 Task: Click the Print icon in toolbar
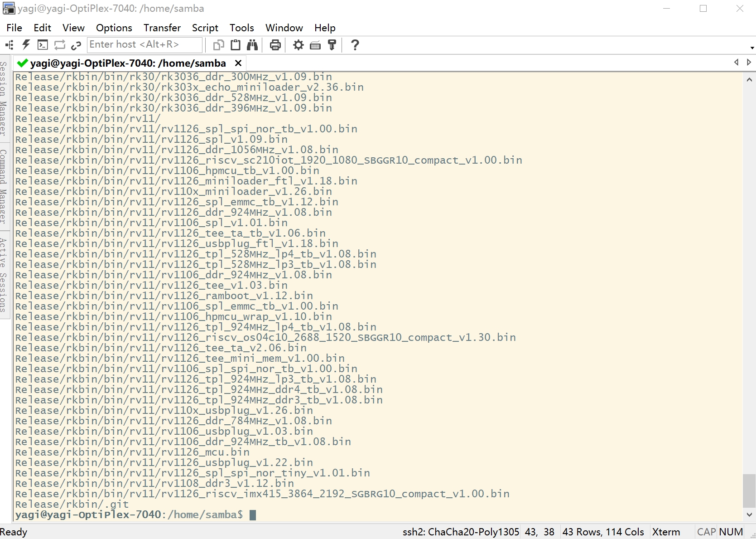[x=275, y=45]
